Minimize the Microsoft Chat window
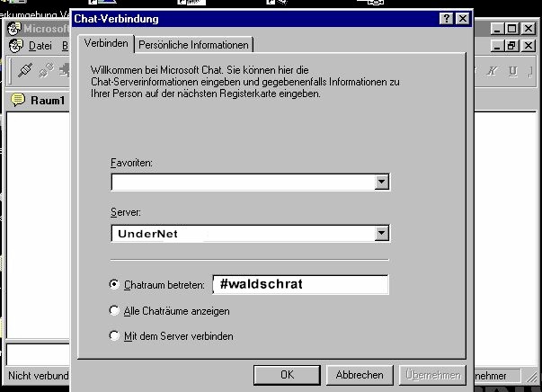This screenshot has width=542, height=392. [497, 29]
